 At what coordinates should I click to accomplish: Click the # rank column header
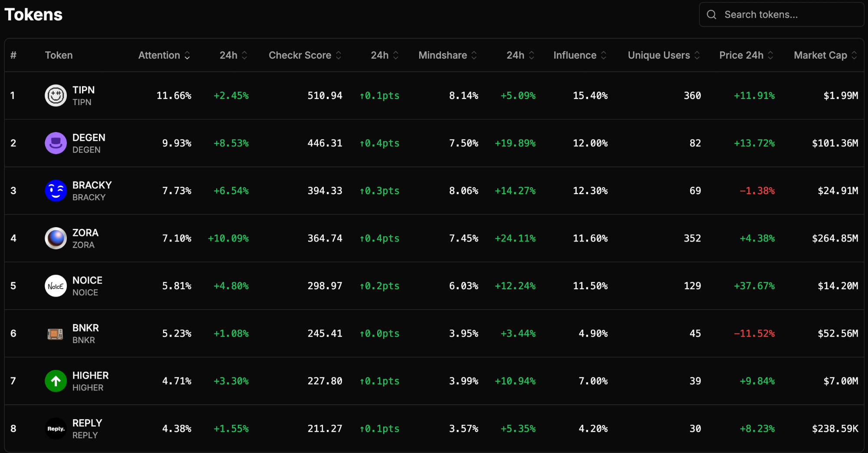click(13, 56)
